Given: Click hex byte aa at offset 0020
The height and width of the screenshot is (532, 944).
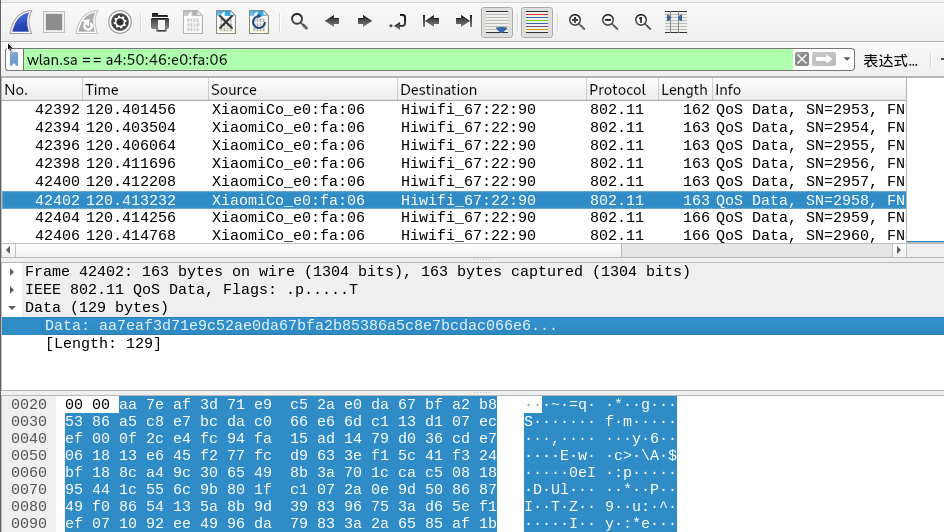Looking at the screenshot, I should 128,404.
